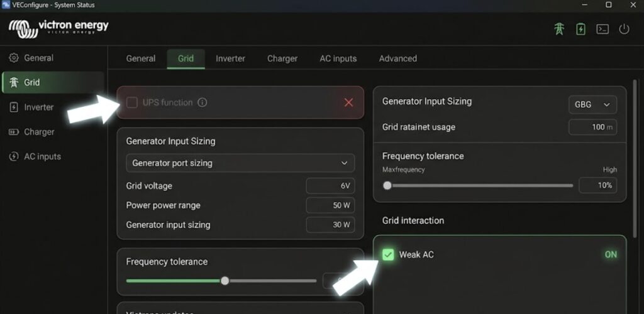Open the terminal console icon
The height and width of the screenshot is (314, 644).
[x=602, y=29]
